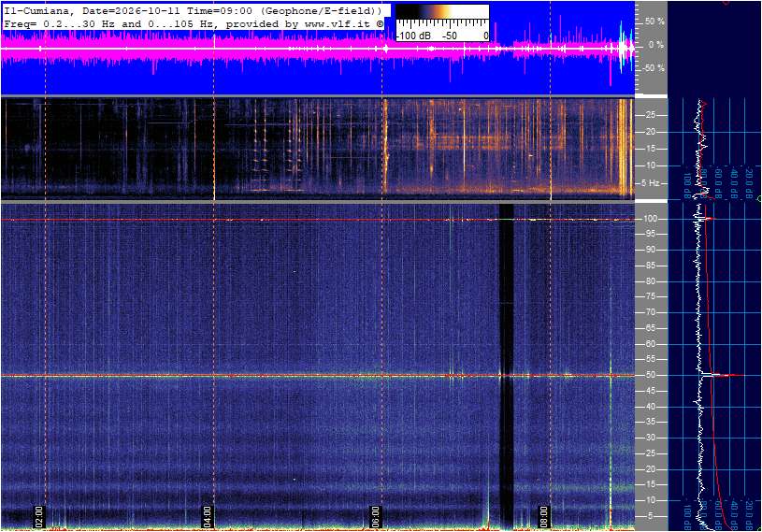Click the '-100 dB' label on the color scale
The width and height of the screenshot is (762, 532).
tap(413, 36)
